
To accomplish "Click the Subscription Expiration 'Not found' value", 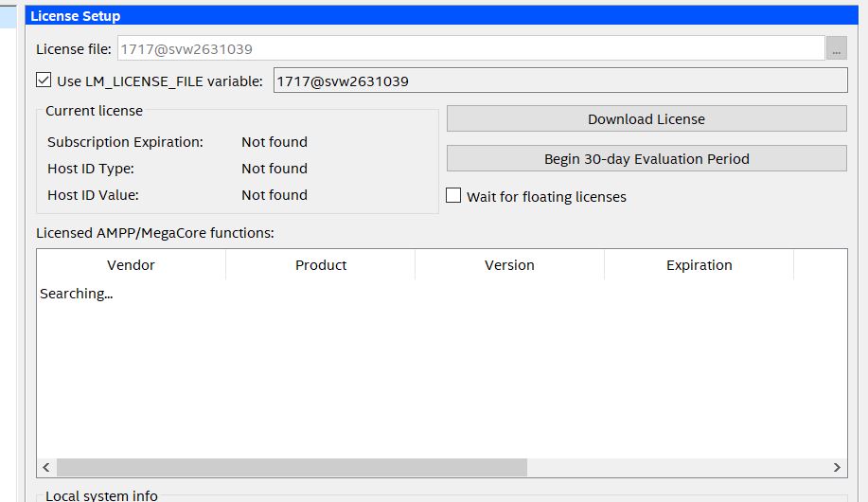I will (x=275, y=142).
